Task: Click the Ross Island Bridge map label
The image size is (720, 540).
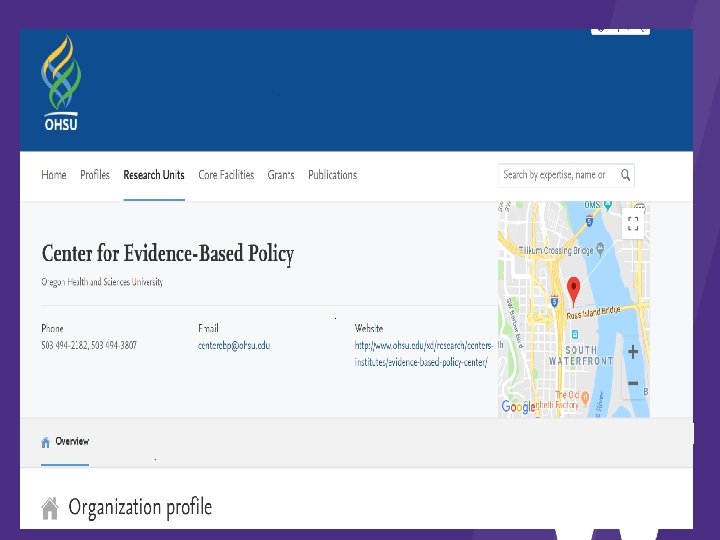Action: 593,313
